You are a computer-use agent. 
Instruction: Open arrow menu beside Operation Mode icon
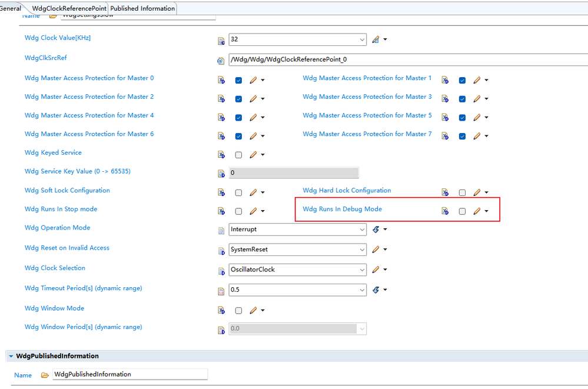pos(385,229)
